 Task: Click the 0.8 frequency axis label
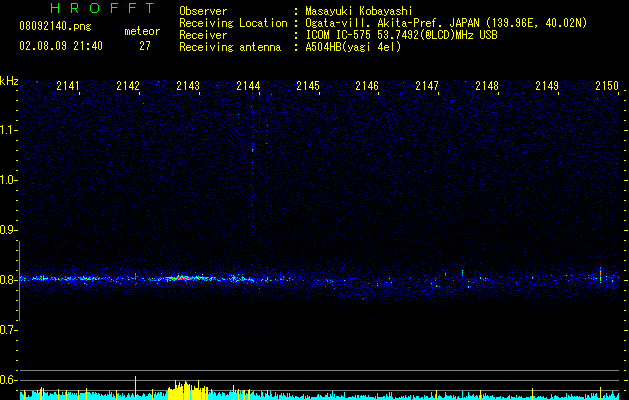click(9, 280)
